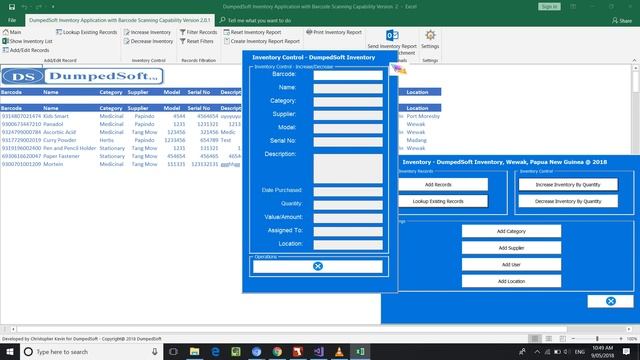The height and width of the screenshot is (360, 640).
Task: Collapse the ribbon with chevron
Action: (634, 60)
